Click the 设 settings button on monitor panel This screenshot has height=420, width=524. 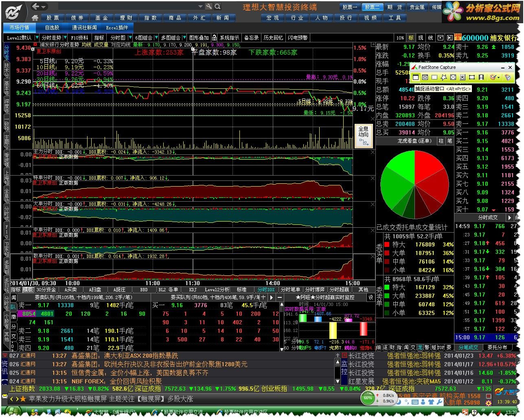[x=371, y=297]
